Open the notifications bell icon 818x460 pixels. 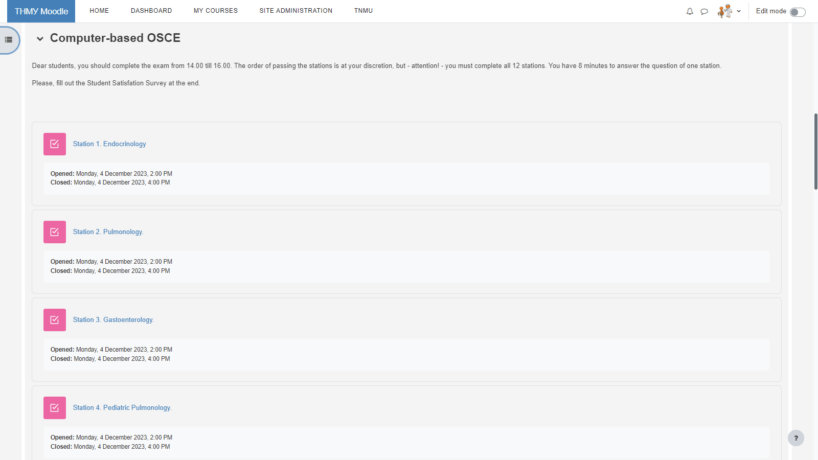pos(689,11)
